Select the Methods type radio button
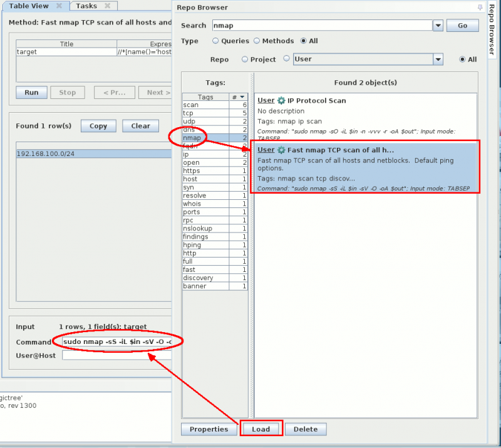The width and height of the screenshot is (501, 448). point(256,41)
